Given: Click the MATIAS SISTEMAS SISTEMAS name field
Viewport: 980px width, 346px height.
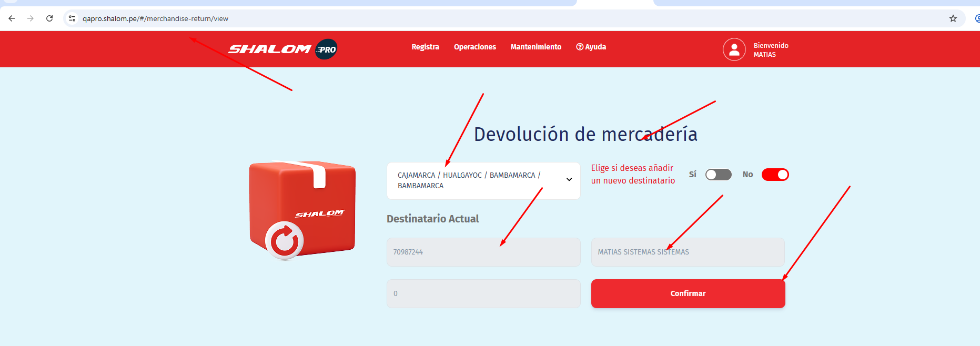Looking at the screenshot, I should click(688, 252).
